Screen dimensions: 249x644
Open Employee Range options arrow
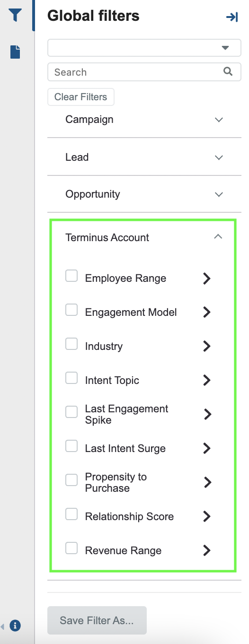[206, 278]
